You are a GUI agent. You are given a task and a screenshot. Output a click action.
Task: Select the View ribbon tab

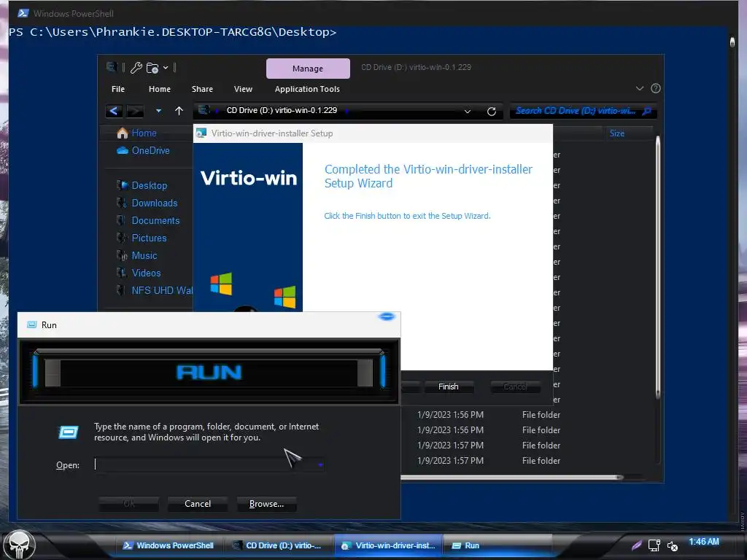[x=243, y=89]
